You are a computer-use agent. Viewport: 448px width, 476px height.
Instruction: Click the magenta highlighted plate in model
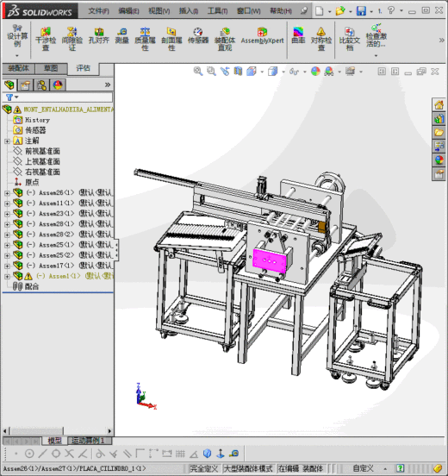270,260
